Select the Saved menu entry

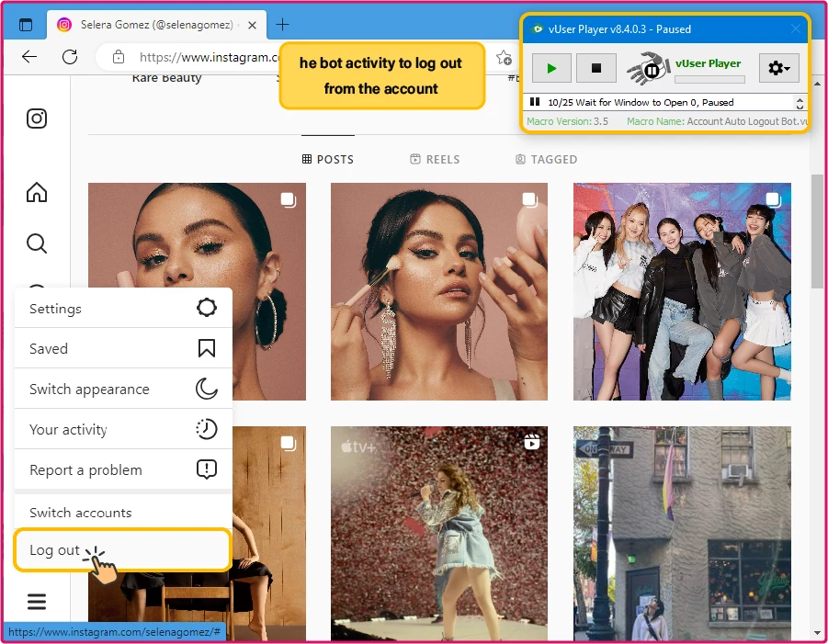tap(123, 348)
